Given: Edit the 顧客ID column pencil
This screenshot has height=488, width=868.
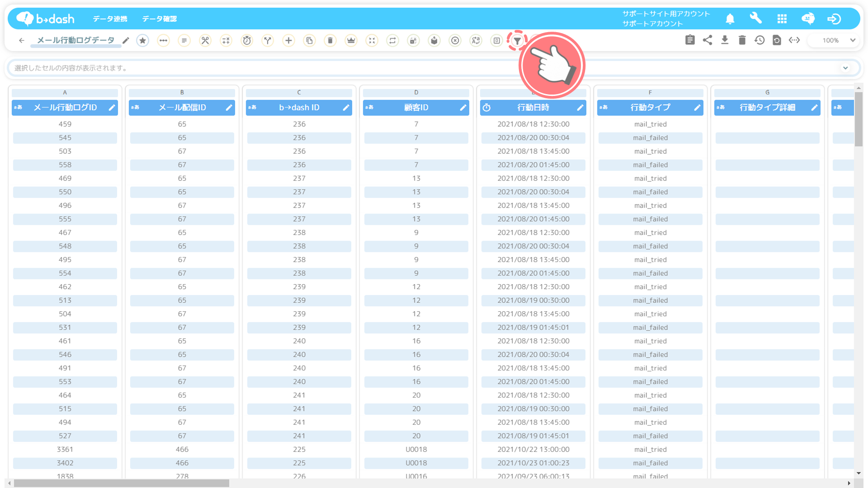Looking at the screenshot, I should tap(463, 107).
